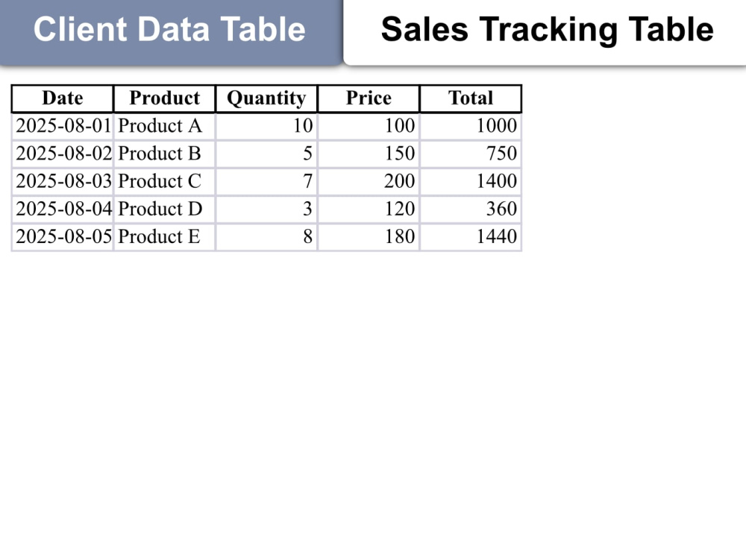Click the total cell showing 750
Image resolution: width=746 pixels, height=560 pixels.
(x=471, y=154)
